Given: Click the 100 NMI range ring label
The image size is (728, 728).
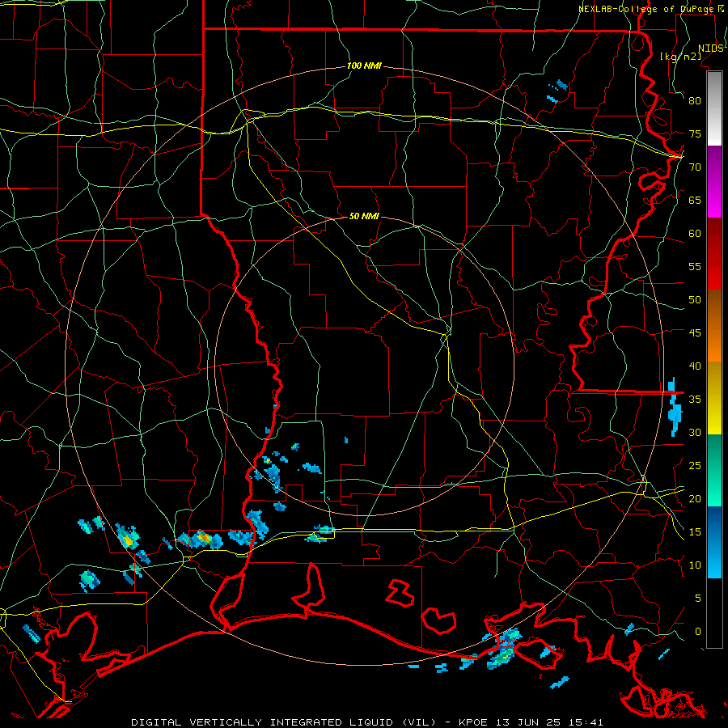Looking at the screenshot, I should coord(364,66).
